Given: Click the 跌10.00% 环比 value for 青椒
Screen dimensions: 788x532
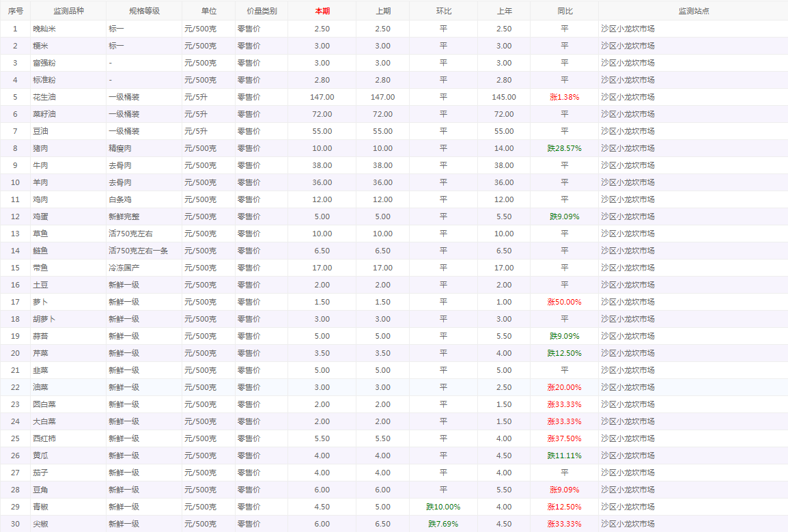Looking at the screenshot, I should point(443,507).
